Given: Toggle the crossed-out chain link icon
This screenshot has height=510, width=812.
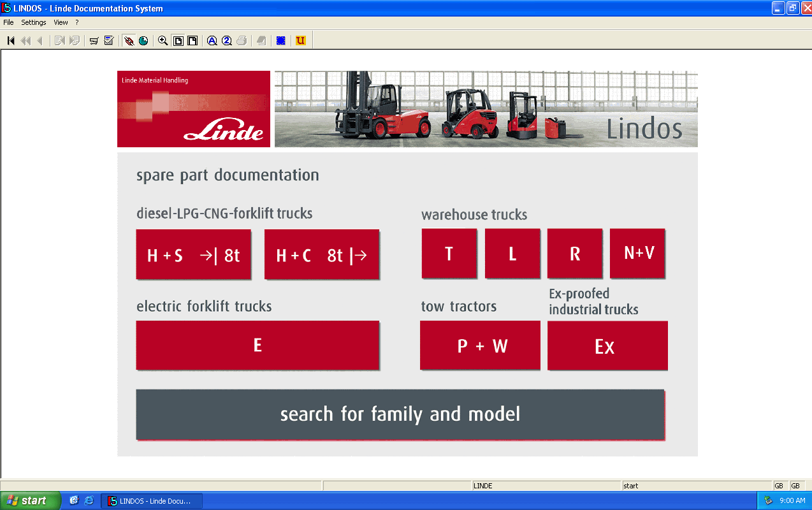Looking at the screenshot, I should coord(129,41).
